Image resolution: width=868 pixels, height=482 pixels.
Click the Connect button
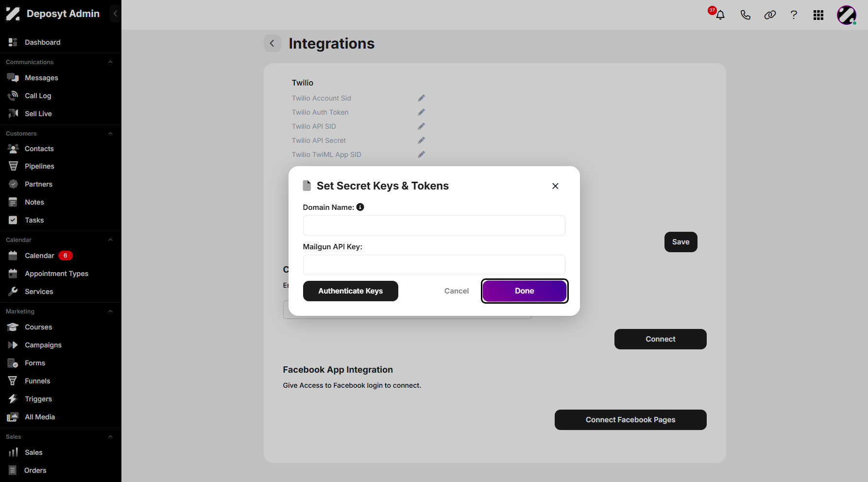pos(661,339)
